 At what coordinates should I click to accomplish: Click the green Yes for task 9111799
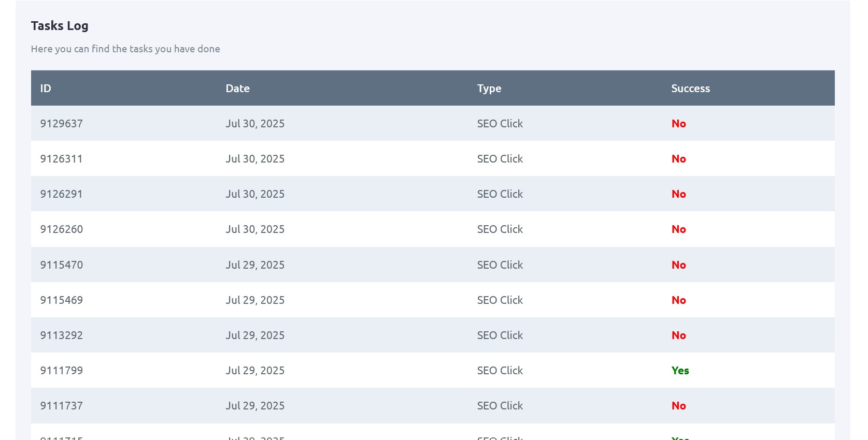coord(680,371)
